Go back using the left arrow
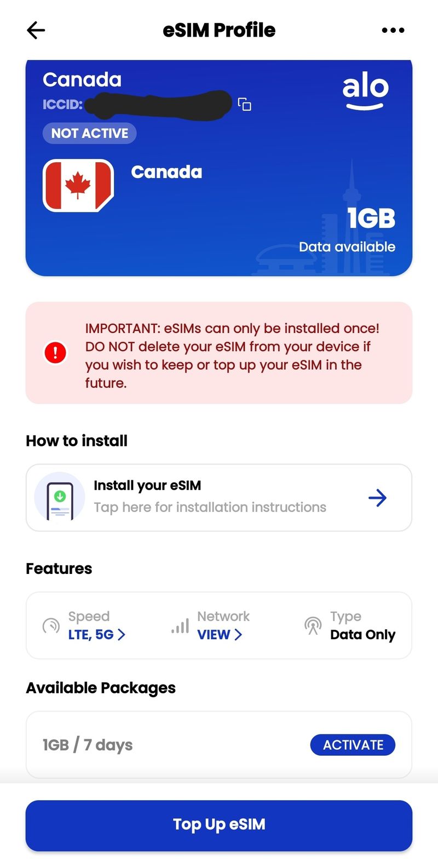The height and width of the screenshot is (868, 438). point(36,30)
